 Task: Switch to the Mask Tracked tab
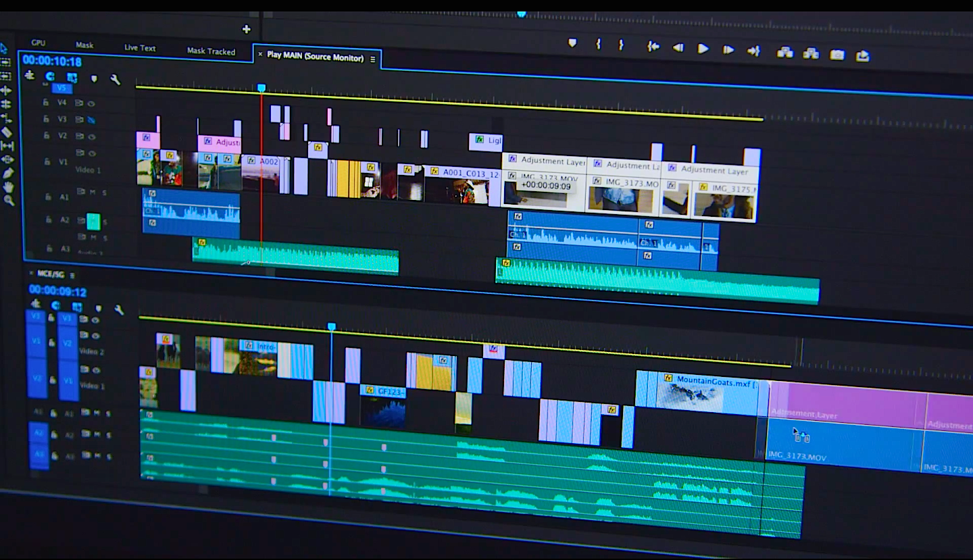(211, 51)
